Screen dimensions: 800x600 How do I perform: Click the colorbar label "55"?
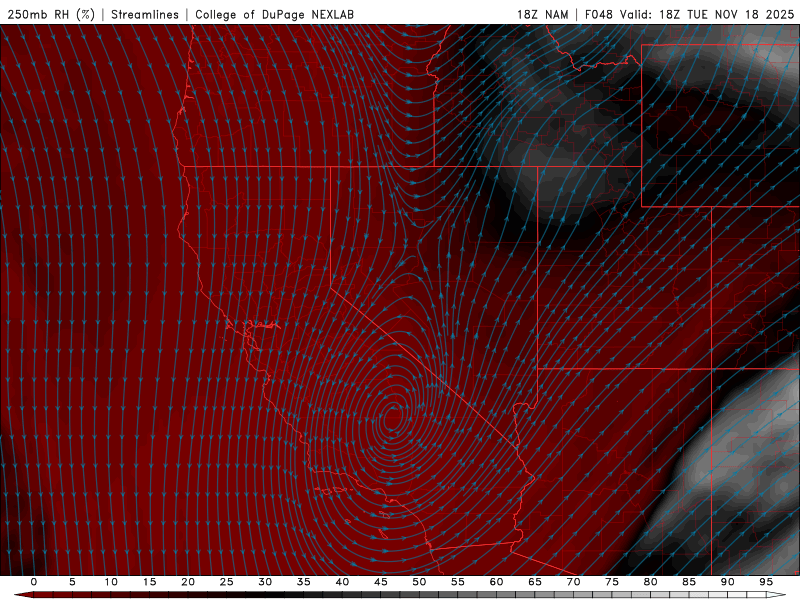pyautogui.click(x=458, y=582)
